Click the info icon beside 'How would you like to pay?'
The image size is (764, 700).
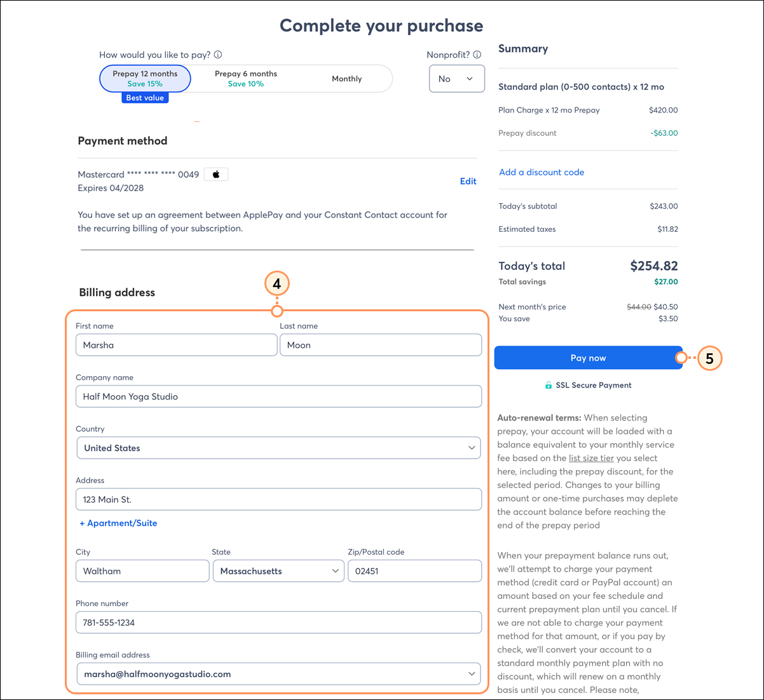[x=218, y=55]
